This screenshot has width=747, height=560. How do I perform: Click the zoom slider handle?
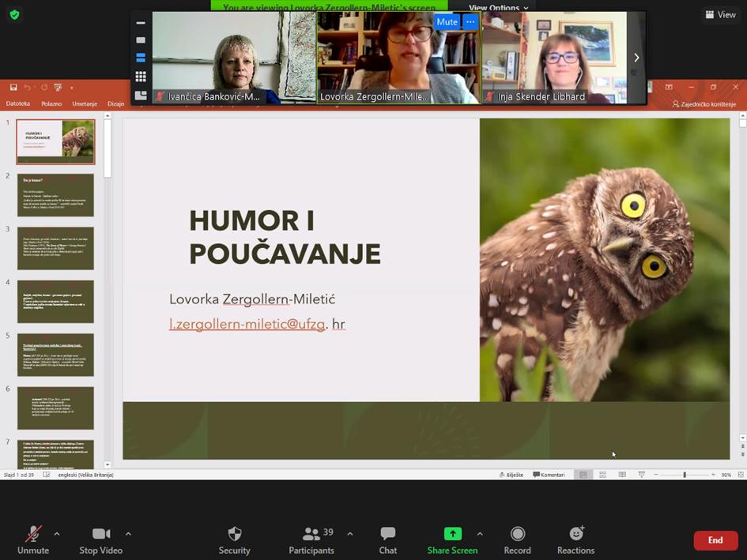point(685,475)
